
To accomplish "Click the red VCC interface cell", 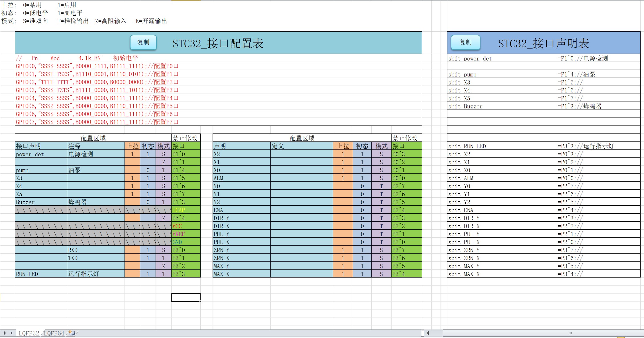I will (186, 226).
